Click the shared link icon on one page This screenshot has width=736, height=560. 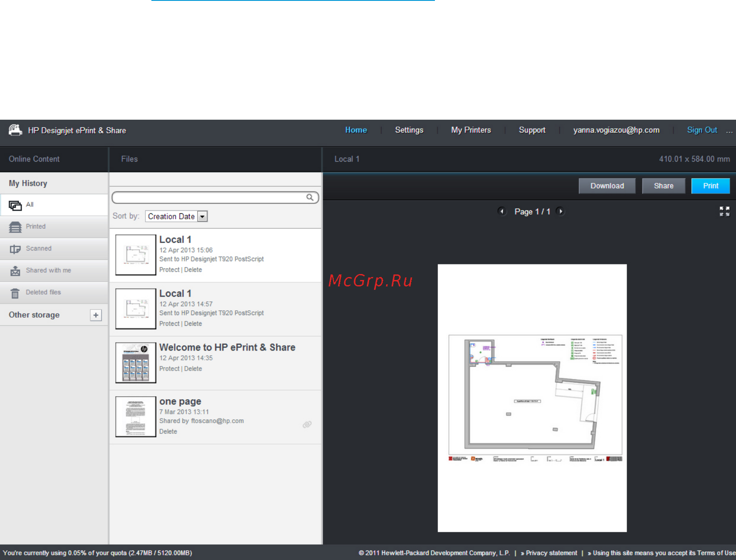(307, 424)
